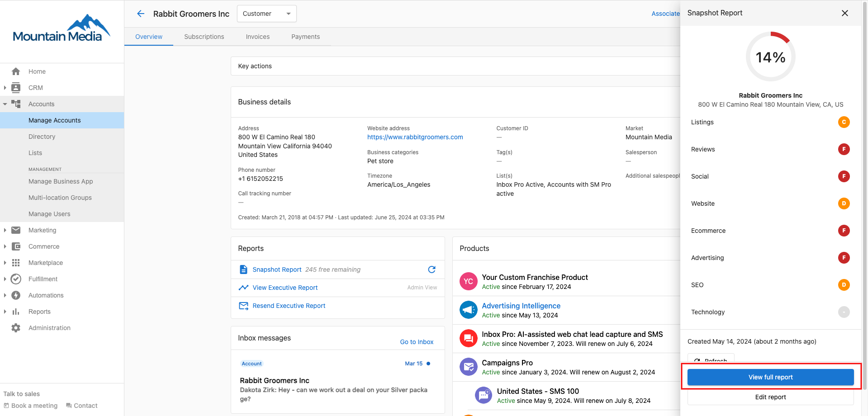The width and height of the screenshot is (868, 416).
Task: Click the Snapshot Report refresh icon
Action: point(432,269)
